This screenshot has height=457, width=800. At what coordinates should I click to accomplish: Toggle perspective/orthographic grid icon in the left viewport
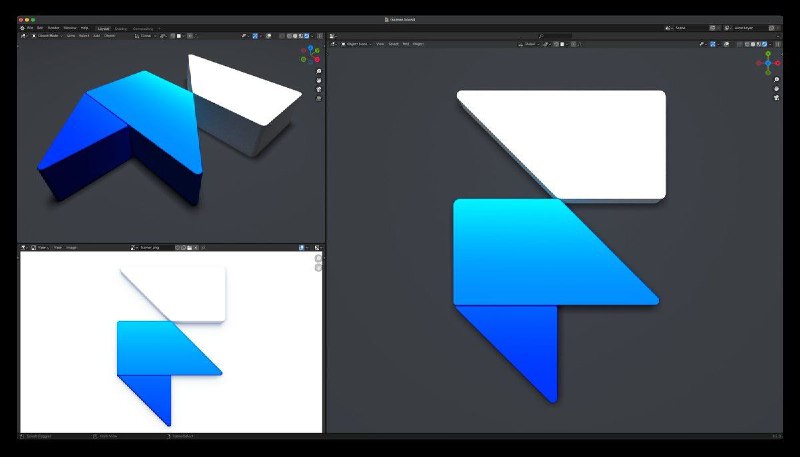(318, 98)
